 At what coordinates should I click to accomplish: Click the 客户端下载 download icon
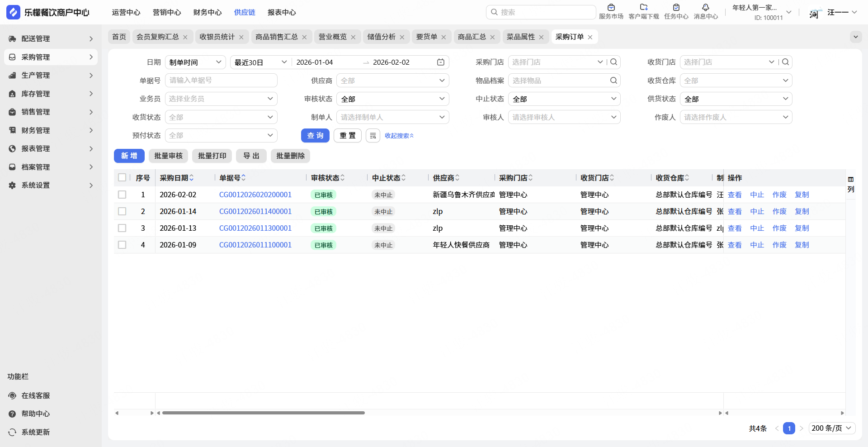pos(643,8)
